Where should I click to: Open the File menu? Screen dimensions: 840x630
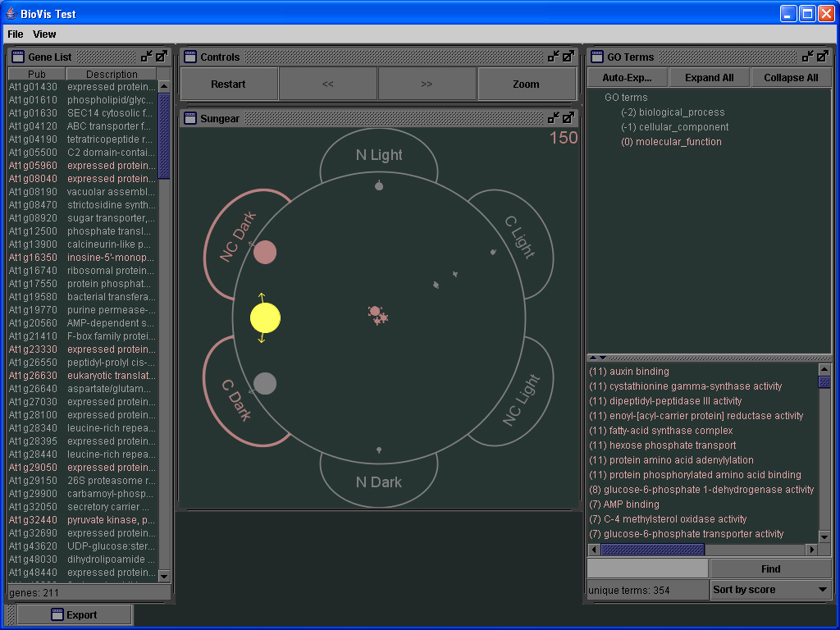pyautogui.click(x=16, y=34)
